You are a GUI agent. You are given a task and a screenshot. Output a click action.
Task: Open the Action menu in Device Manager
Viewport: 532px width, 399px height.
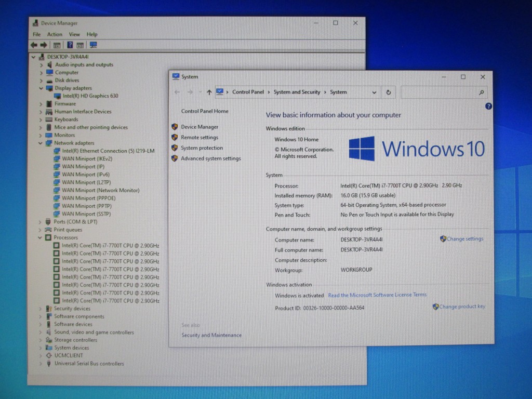click(55, 34)
